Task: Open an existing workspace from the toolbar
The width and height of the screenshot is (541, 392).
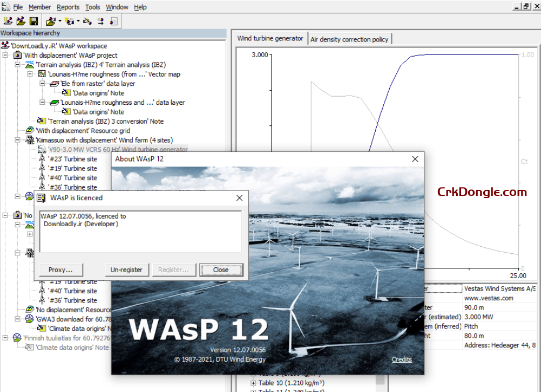Action: pos(21,20)
